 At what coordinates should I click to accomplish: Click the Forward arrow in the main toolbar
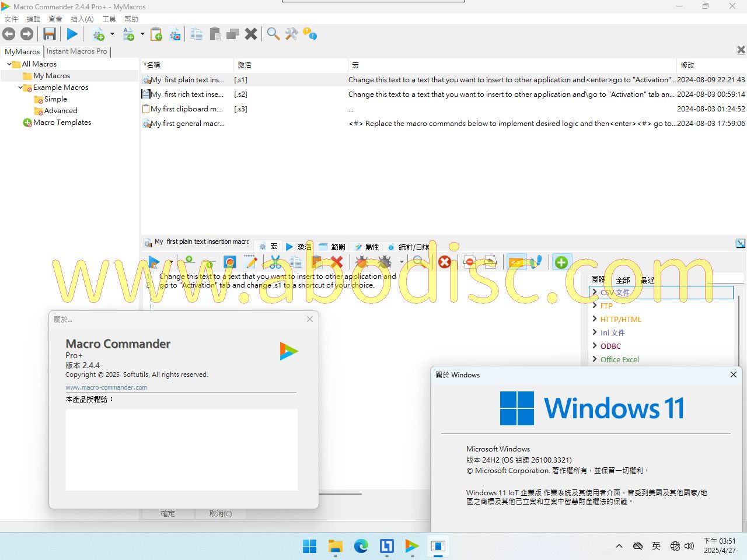tap(27, 34)
